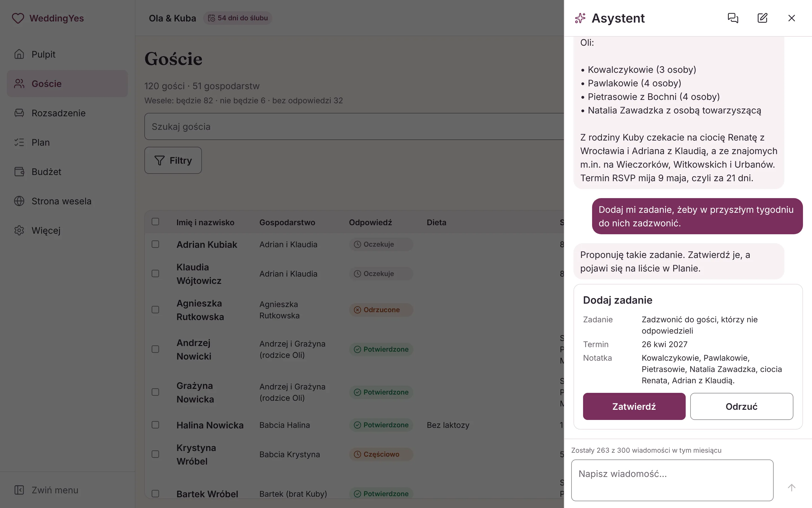Click the calendar icon in countdown badge
This screenshot has height=508, width=812.
click(211, 18)
